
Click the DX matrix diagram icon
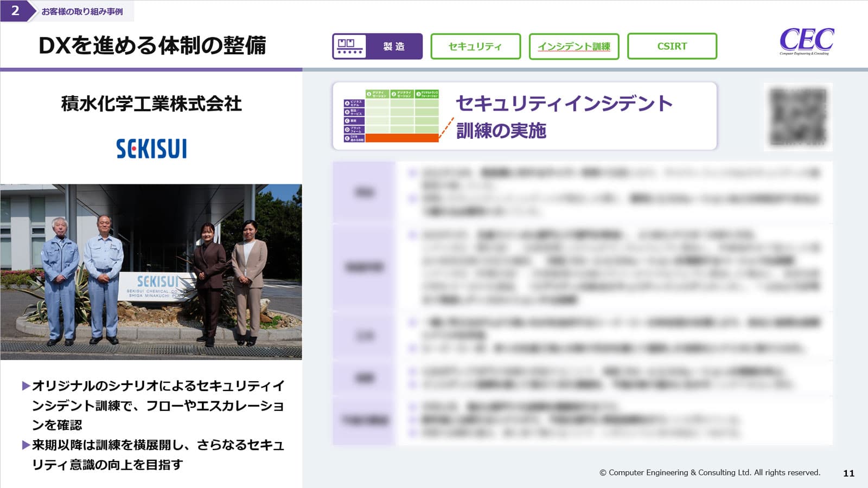click(391, 116)
